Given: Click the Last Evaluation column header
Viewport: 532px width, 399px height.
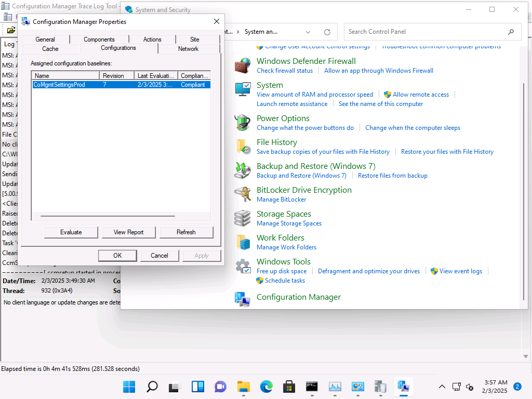Looking at the screenshot, I should coord(156,76).
